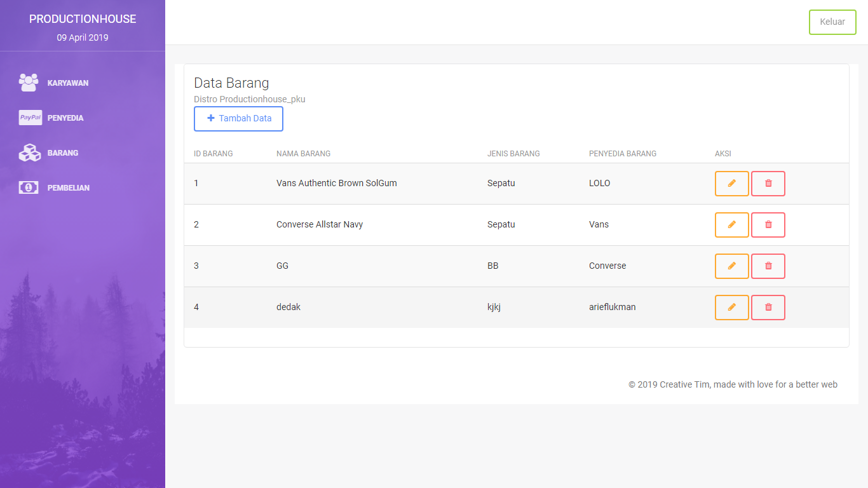Go to the PENYEDIA menu page
The width and height of the screenshot is (868, 488).
coord(65,118)
